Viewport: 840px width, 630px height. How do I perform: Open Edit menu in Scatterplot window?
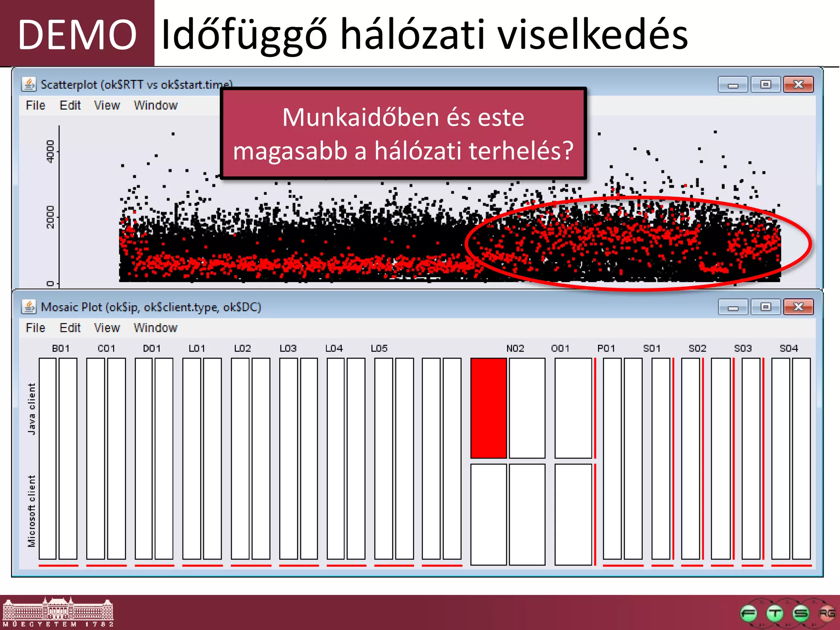click(x=70, y=105)
